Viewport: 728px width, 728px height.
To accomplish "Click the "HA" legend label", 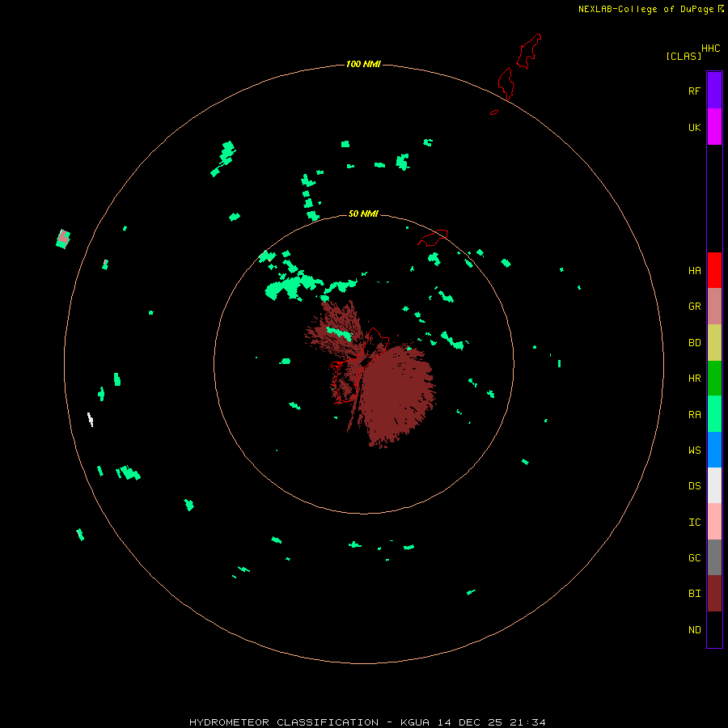I will [695, 271].
